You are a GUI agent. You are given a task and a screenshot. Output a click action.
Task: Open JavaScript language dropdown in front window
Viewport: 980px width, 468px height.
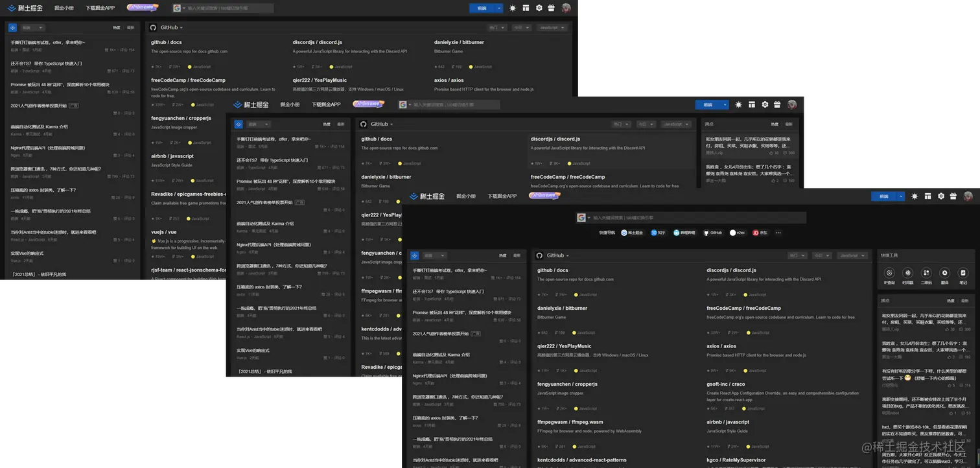coord(852,255)
